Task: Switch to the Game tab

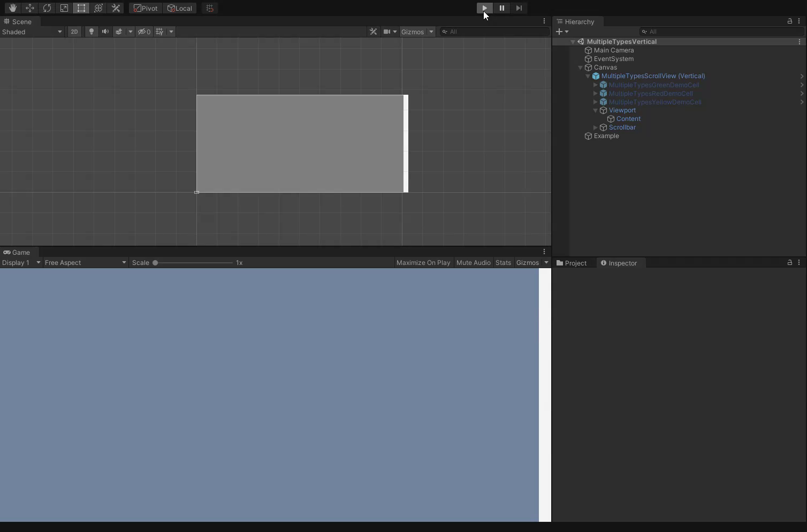Action: [17, 252]
